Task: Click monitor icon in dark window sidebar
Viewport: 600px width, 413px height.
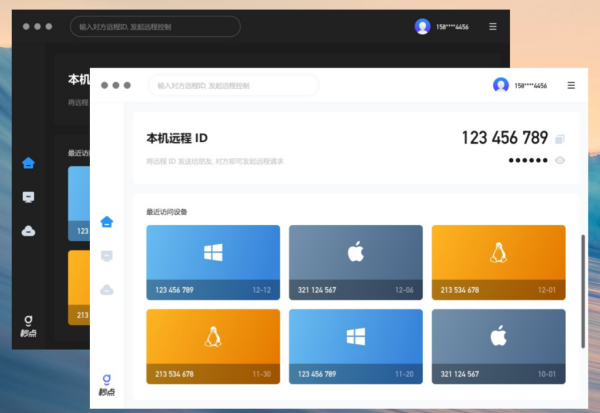Action: coord(28,197)
